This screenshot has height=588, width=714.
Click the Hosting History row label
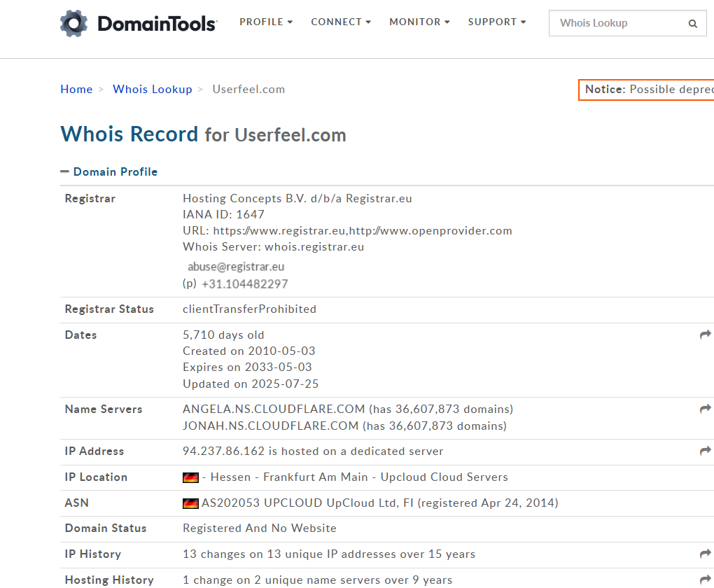[x=109, y=580]
